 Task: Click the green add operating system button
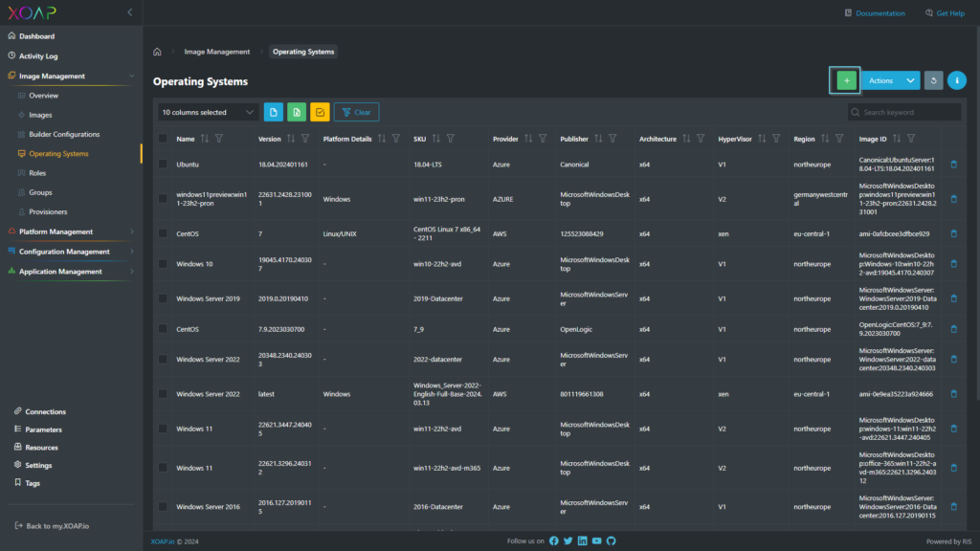pos(846,80)
